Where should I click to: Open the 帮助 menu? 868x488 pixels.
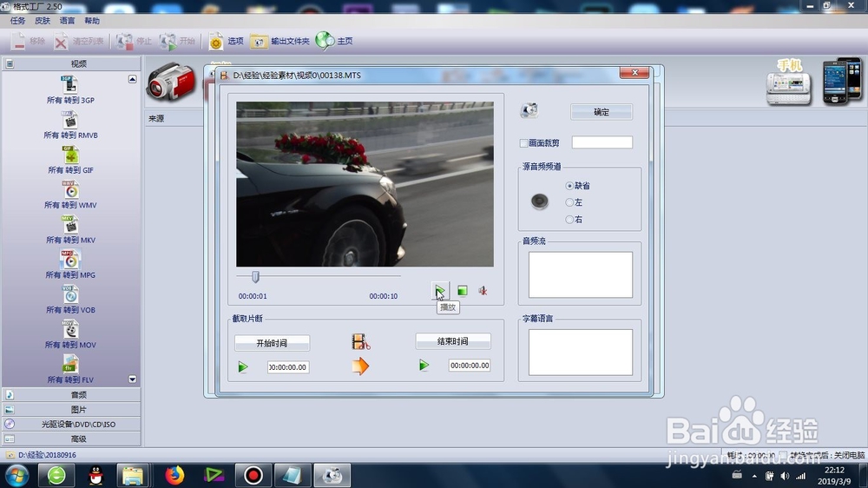tap(92, 21)
